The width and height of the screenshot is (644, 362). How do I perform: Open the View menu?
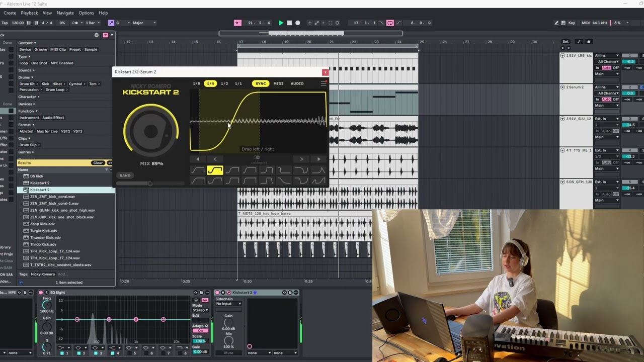tap(47, 13)
